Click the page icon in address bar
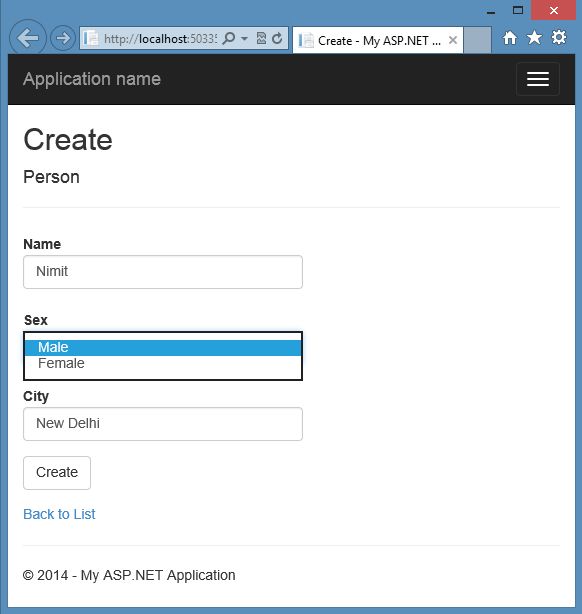The width and height of the screenshot is (582, 614). tap(91, 38)
